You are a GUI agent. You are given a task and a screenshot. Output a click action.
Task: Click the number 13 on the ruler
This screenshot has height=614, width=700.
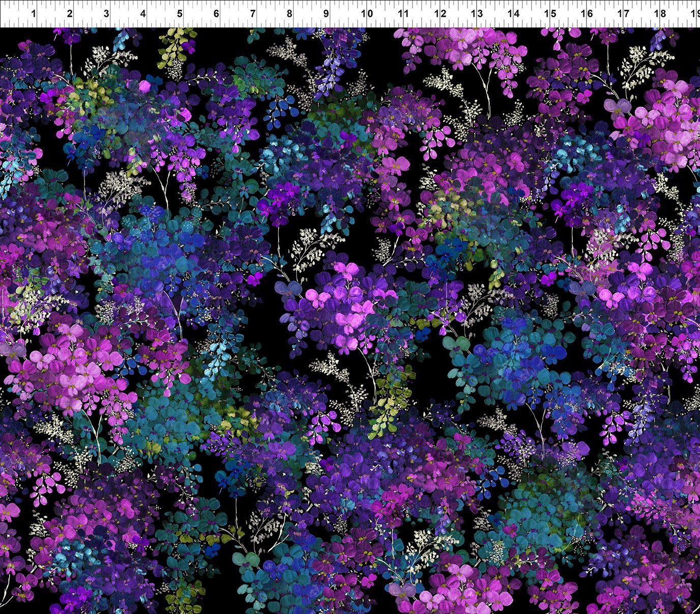(x=477, y=14)
